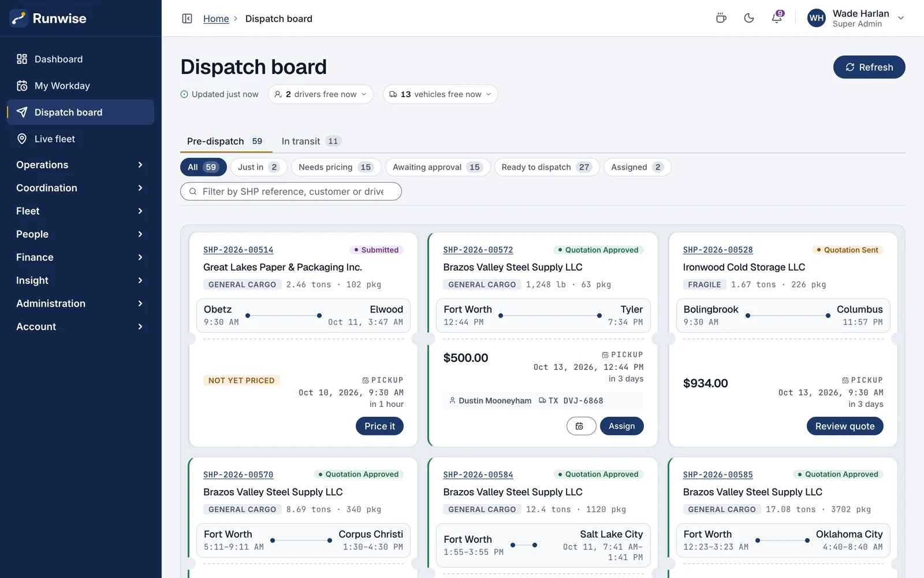Click the NOT YET PRICED label
This screenshot has height=578, width=924.
coord(241,380)
